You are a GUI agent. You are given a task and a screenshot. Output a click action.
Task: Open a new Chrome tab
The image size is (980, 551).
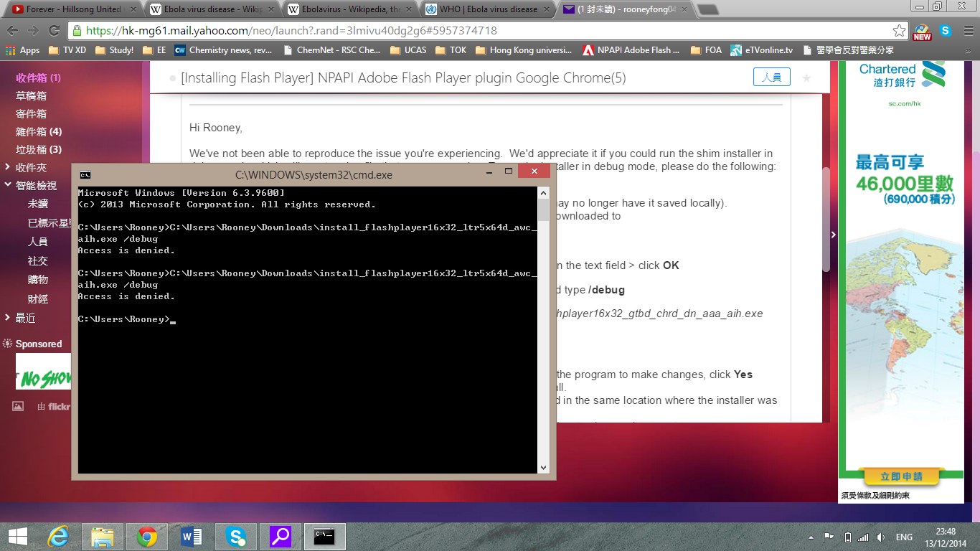708,10
